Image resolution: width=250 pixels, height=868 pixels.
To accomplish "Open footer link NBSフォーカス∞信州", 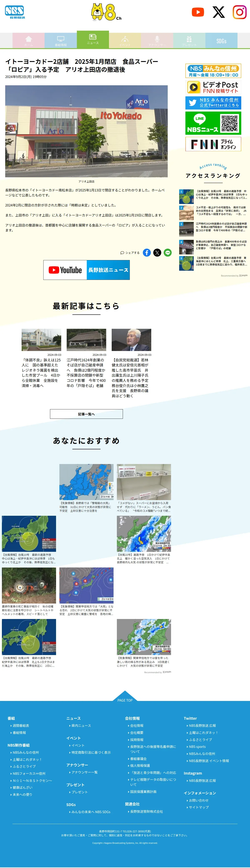I will point(29,773).
